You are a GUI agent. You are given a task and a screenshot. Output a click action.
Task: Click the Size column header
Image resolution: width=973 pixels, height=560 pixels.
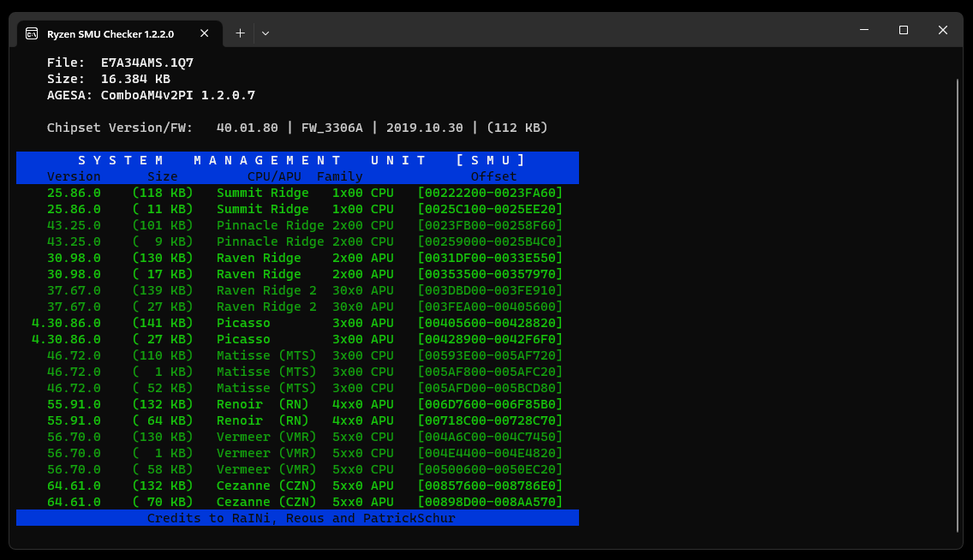click(163, 176)
